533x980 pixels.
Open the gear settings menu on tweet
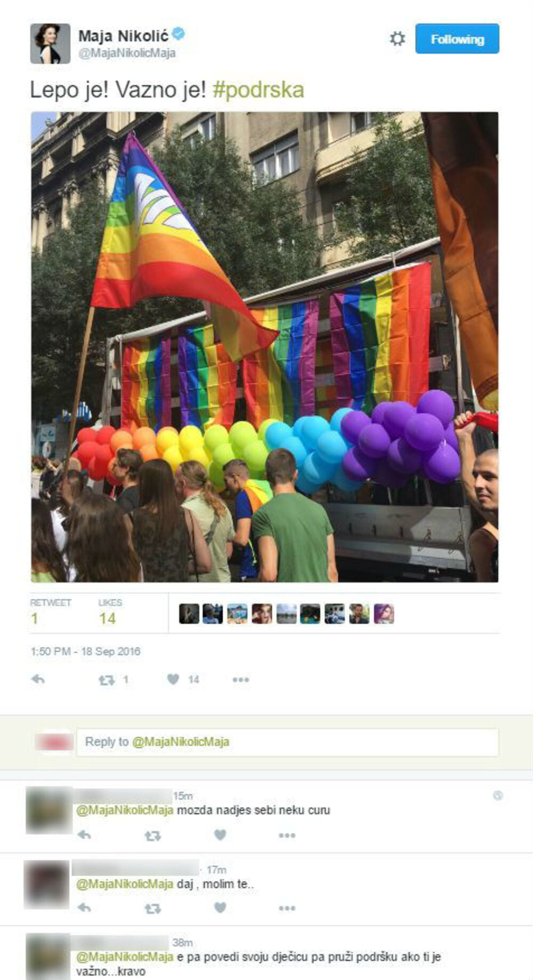tap(397, 38)
